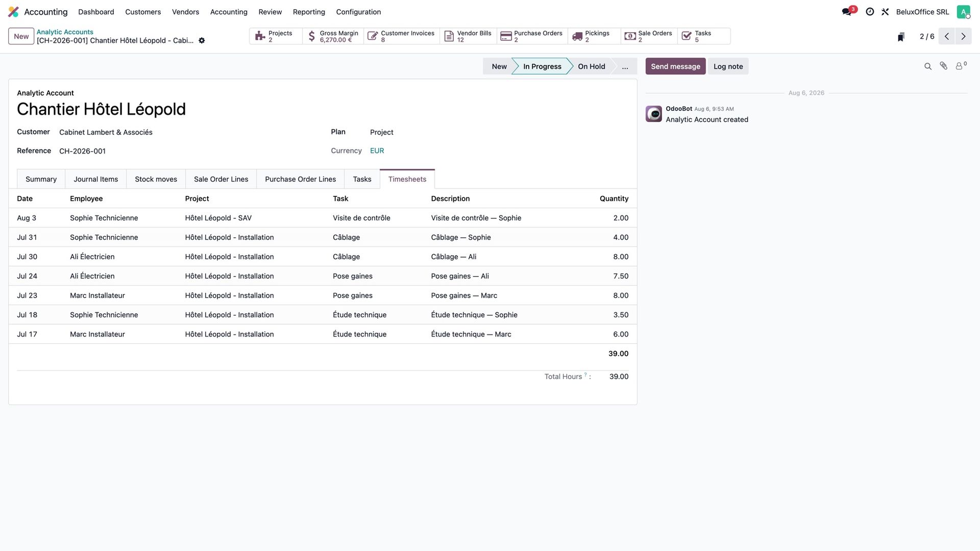The height and width of the screenshot is (551, 980).
Task: Sort the table by the Quantity column
Action: click(x=614, y=198)
